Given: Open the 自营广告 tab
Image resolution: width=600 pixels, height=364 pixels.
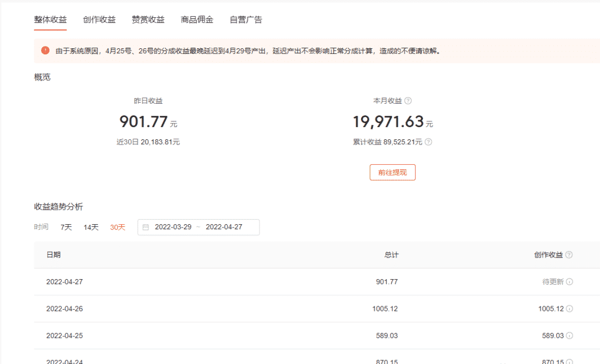Looking at the screenshot, I should click(246, 19).
